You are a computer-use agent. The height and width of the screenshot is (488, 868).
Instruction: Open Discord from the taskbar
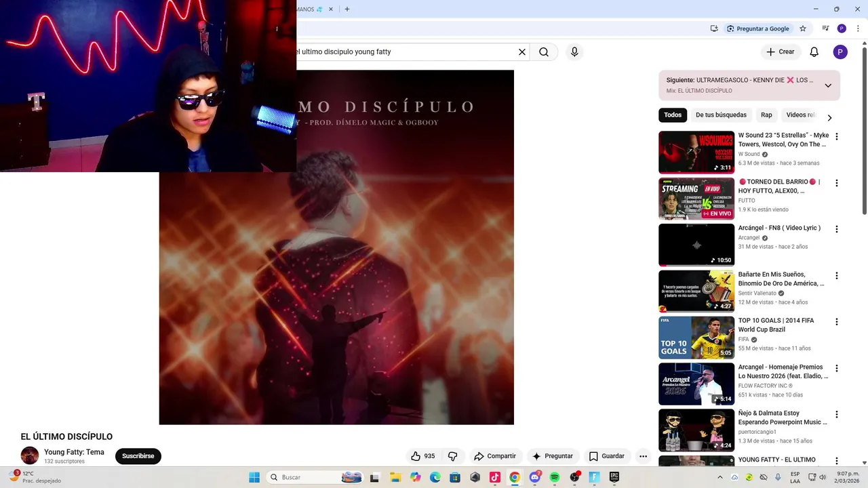(x=534, y=477)
